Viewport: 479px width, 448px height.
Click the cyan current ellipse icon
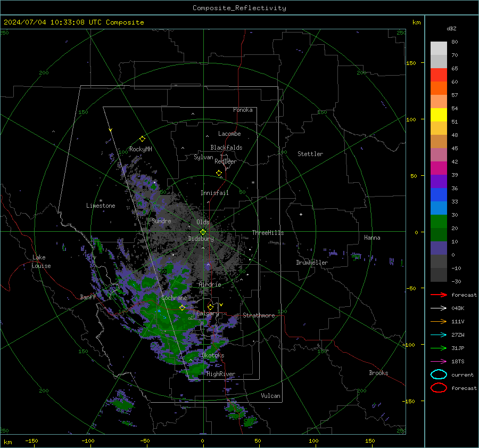pyautogui.click(x=439, y=374)
